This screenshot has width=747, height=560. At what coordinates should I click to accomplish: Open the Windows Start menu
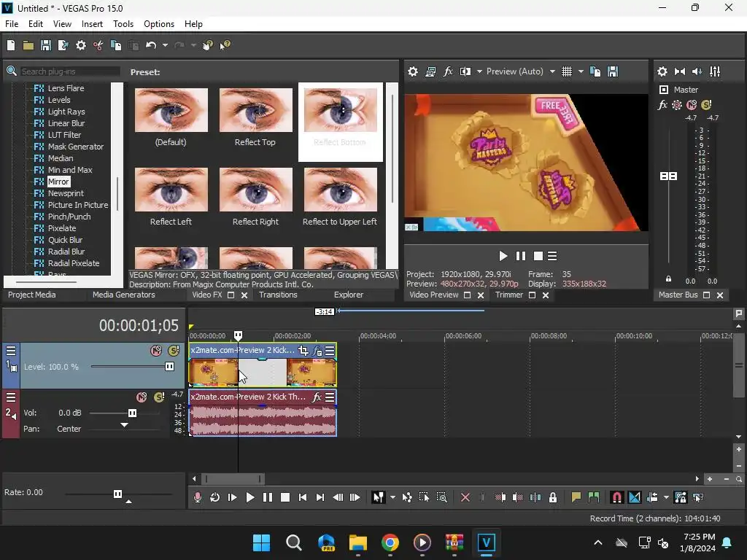(x=262, y=542)
